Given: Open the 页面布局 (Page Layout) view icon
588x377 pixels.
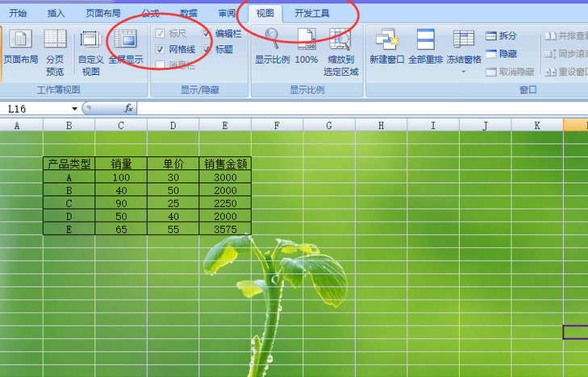Looking at the screenshot, I should coord(20,47).
